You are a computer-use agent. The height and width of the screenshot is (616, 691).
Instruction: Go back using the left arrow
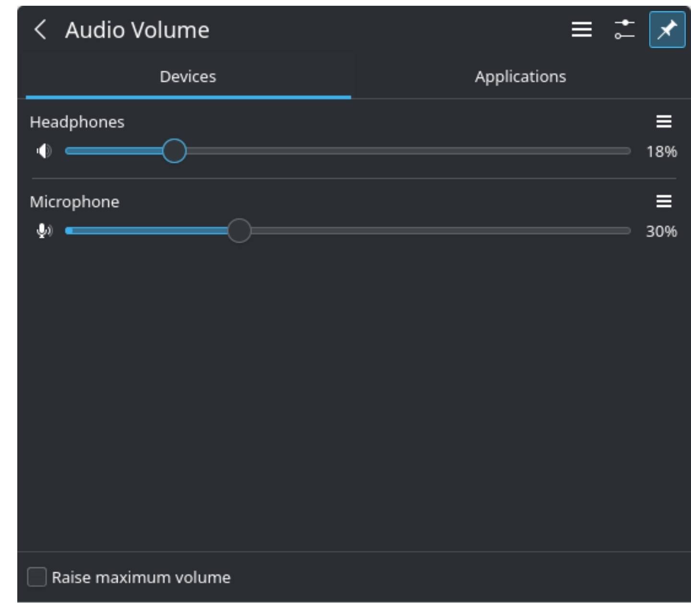click(x=40, y=30)
